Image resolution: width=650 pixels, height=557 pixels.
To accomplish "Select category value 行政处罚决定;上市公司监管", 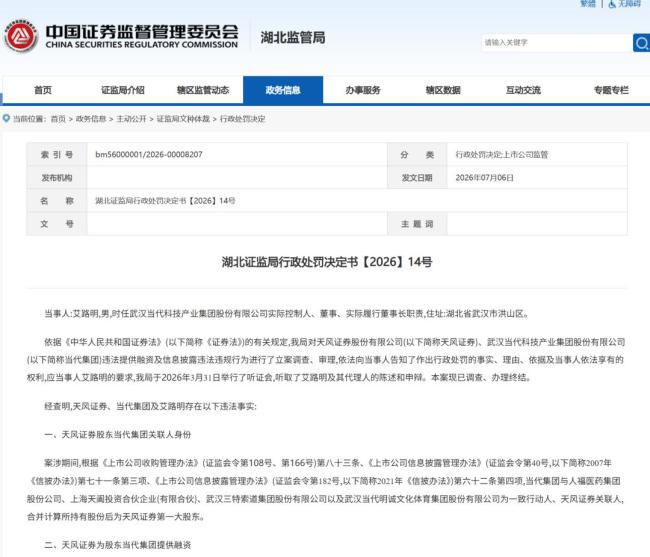I will (x=502, y=155).
